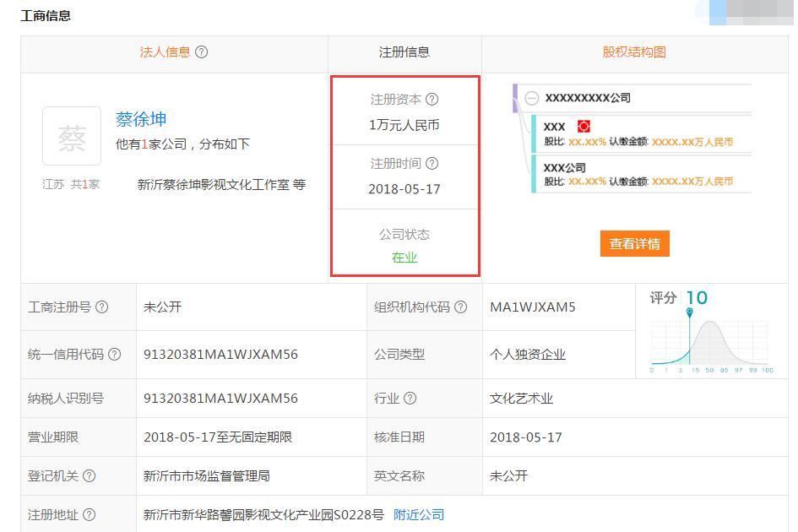Click the 注册地址 help icon
Screen dimensions: 798x532
90,513
